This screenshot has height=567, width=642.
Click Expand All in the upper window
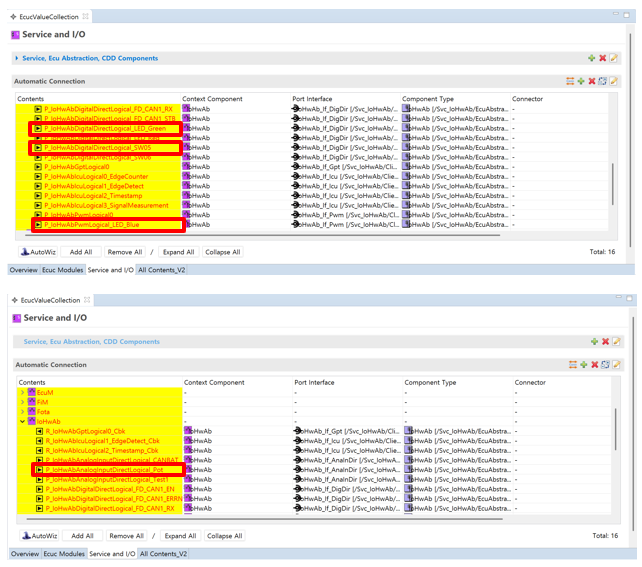[x=179, y=252]
